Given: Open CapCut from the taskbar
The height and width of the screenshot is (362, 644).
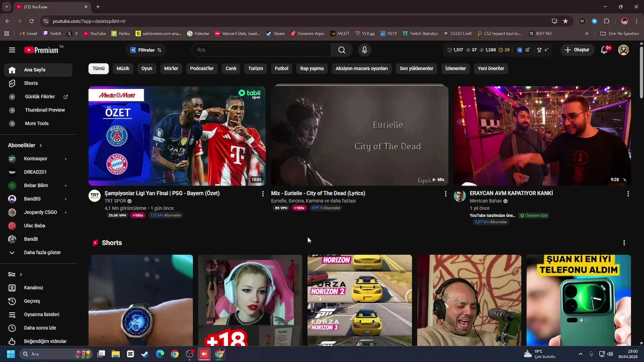Looking at the screenshot, I should click(x=130, y=354).
